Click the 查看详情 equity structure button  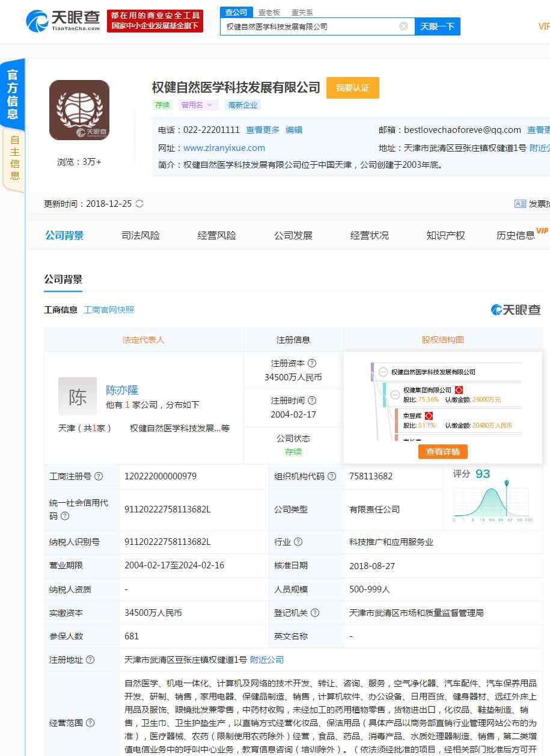click(x=443, y=452)
